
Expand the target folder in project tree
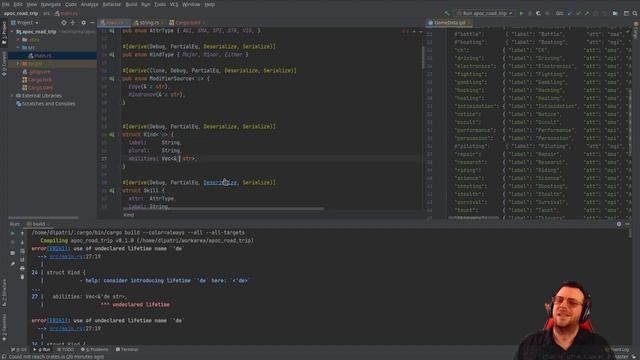18,64
